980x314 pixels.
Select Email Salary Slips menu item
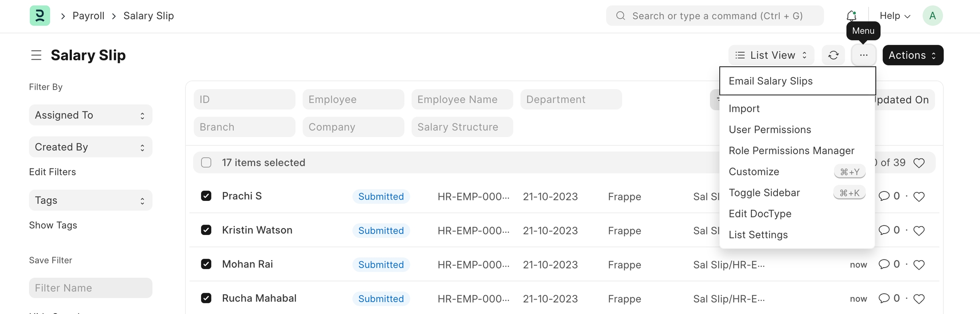pyautogui.click(x=770, y=81)
